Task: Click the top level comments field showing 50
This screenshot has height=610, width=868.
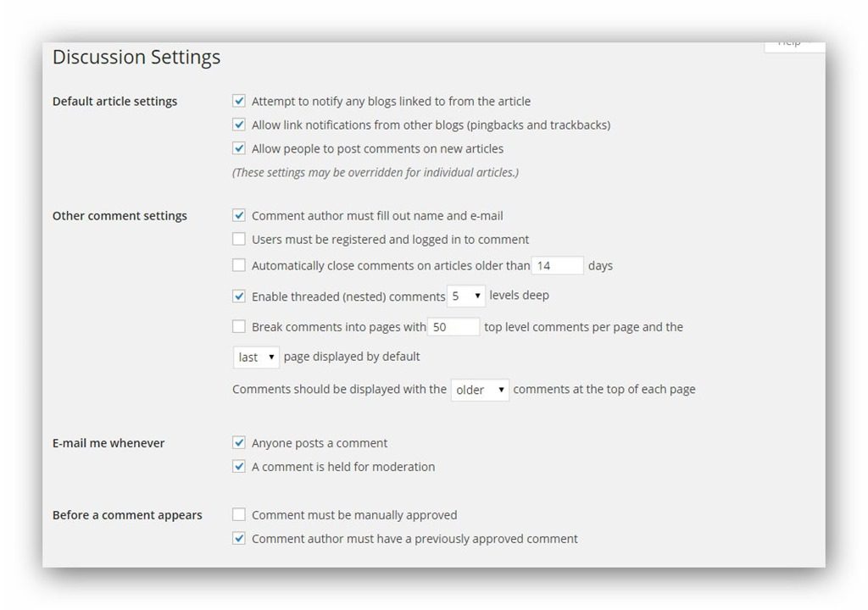Action: tap(453, 327)
